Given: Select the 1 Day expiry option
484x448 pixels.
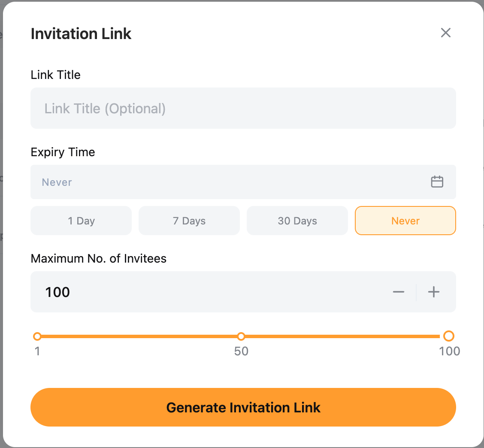Looking at the screenshot, I should [x=81, y=221].
